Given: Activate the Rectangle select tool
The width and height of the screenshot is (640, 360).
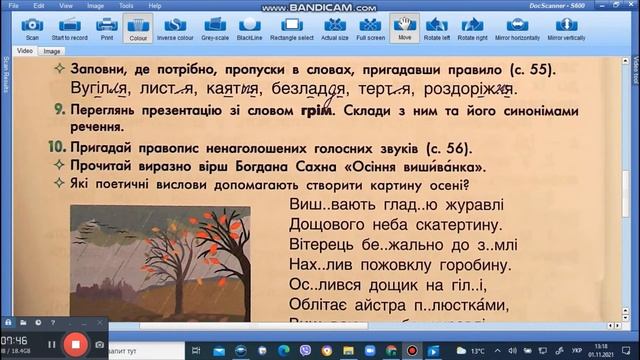Looking at the screenshot, I should [291, 29].
